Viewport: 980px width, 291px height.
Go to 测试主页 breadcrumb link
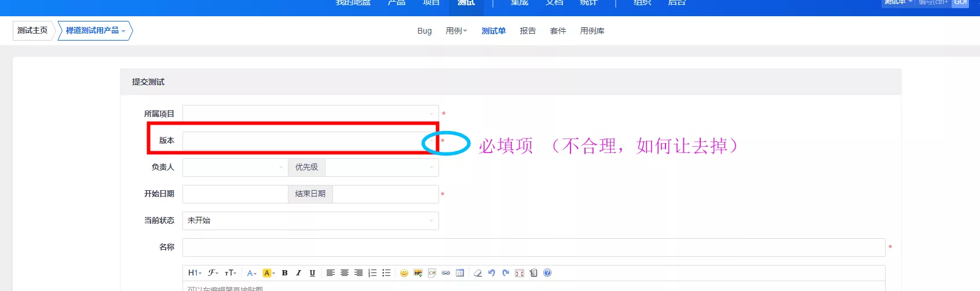(32, 31)
